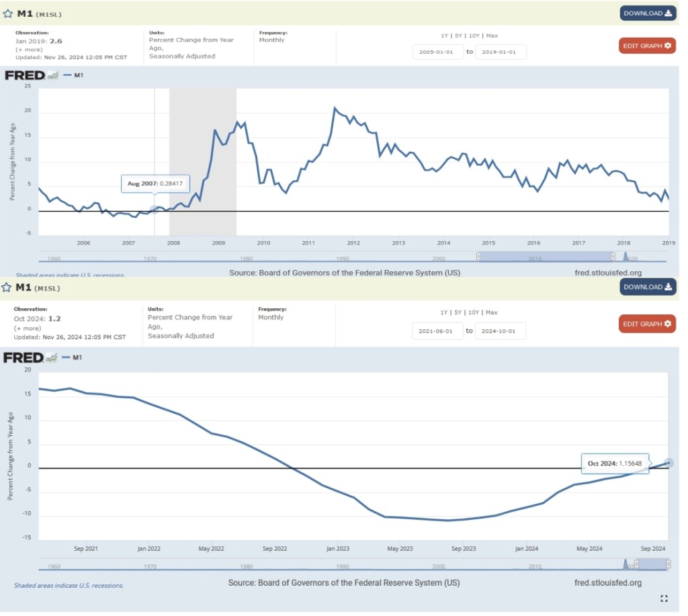This screenshot has height=616, width=688.
Task: Grab right handle of top range slider
Action: click(613, 256)
